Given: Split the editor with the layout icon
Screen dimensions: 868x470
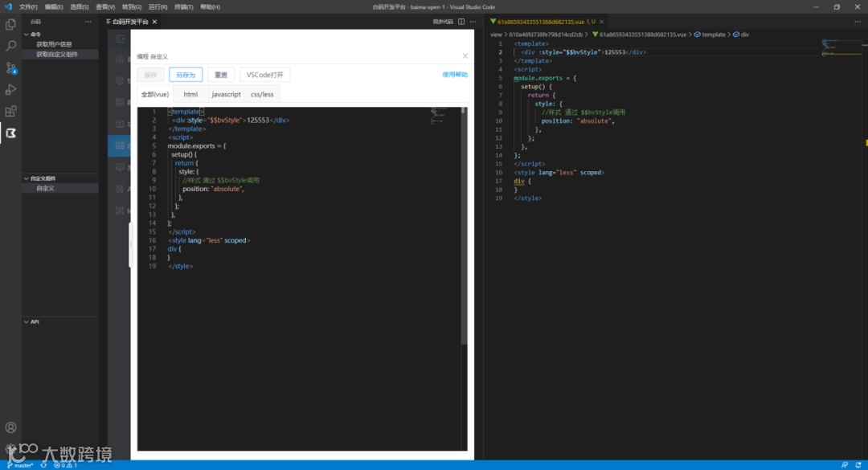Looking at the screenshot, I should click(x=461, y=22).
